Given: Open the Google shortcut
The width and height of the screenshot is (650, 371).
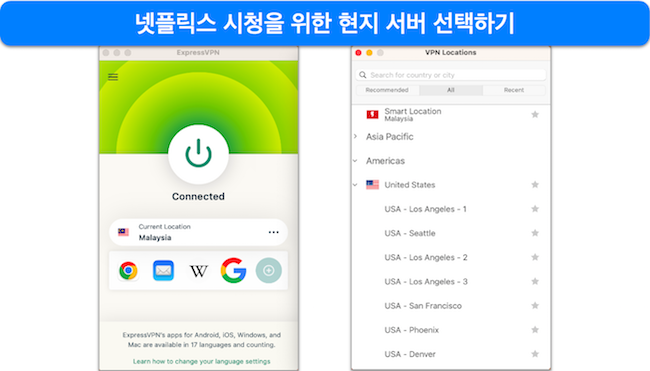Looking at the screenshot, I should 233,270.
